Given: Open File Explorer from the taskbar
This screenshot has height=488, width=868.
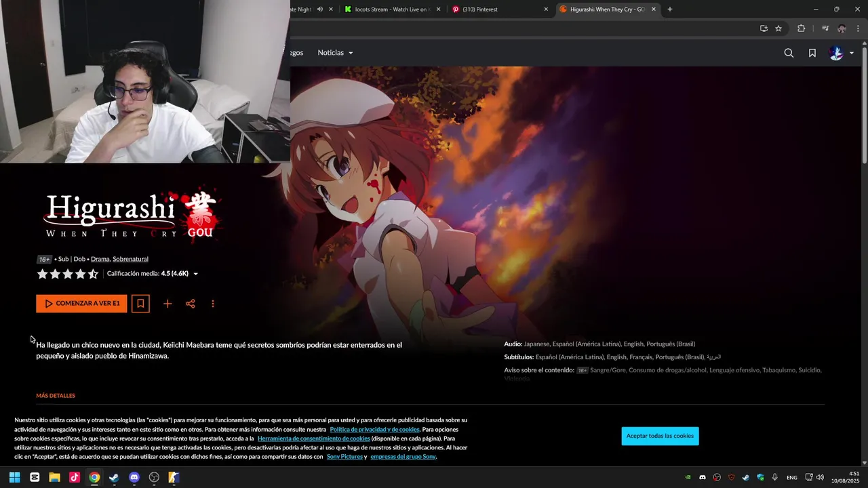Looking at the screenshot, I should click(x=54, y=477).
